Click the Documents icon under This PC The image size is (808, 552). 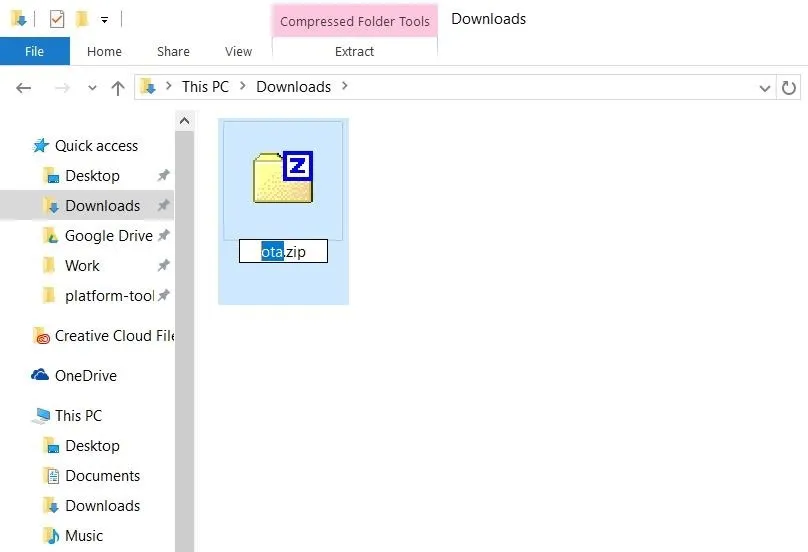[52, 475]
